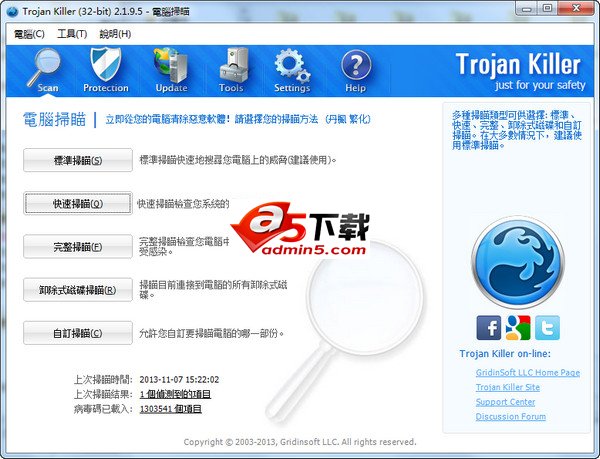Click the large blue Trojan Killer wave logo
Image resolution: width=600 pixels, height=459 pixels.
[x=518, y=263]
